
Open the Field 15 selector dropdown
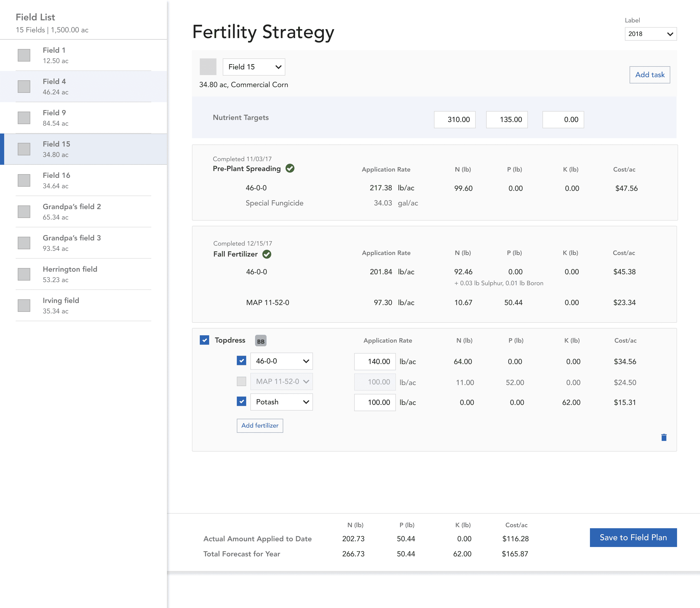(254, 67)
